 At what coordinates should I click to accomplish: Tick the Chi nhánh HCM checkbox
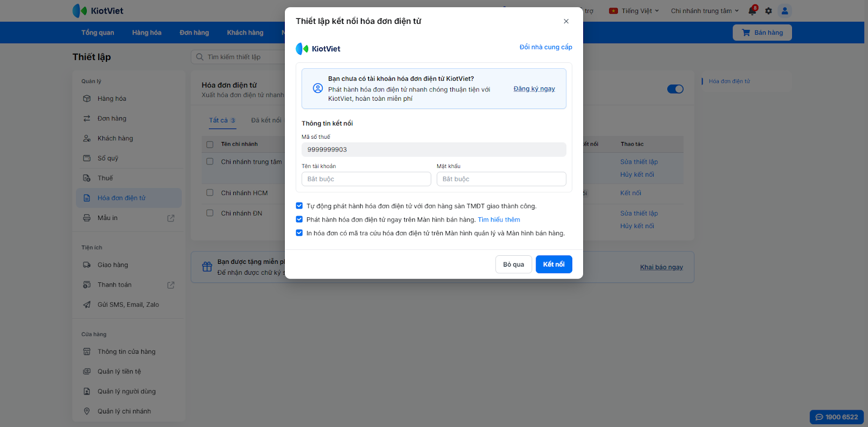point(210,192)
